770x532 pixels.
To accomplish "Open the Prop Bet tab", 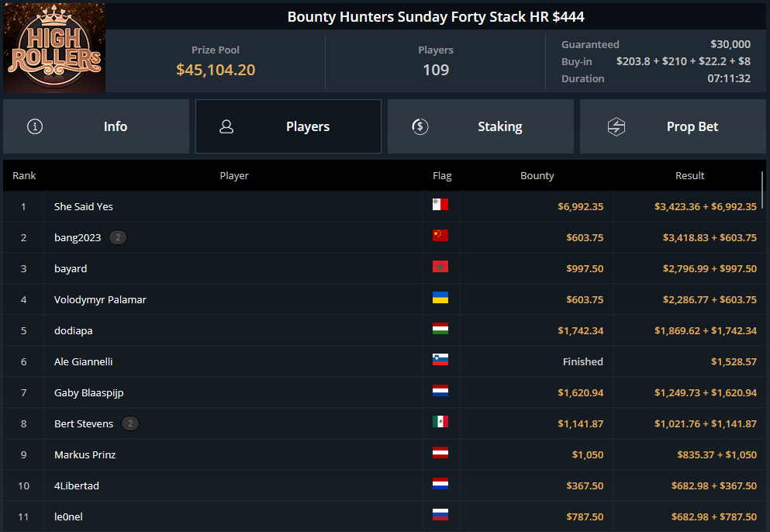I will (673, 126).
